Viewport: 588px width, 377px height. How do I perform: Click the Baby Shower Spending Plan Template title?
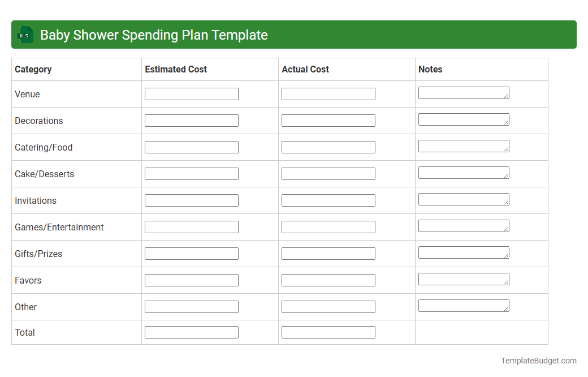point(154,35)
